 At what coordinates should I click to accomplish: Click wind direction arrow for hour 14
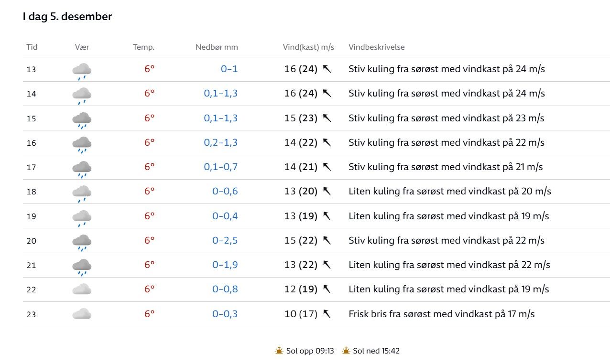327,93
